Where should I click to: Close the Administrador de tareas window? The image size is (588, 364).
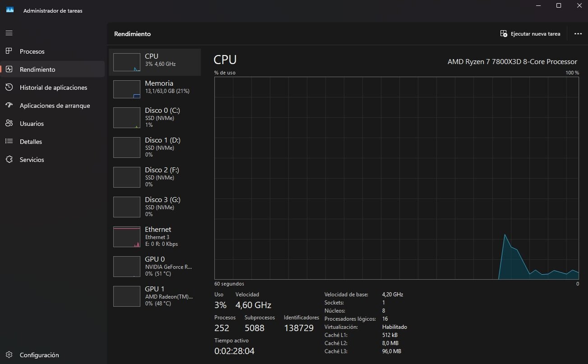click(x=579, y=5)
